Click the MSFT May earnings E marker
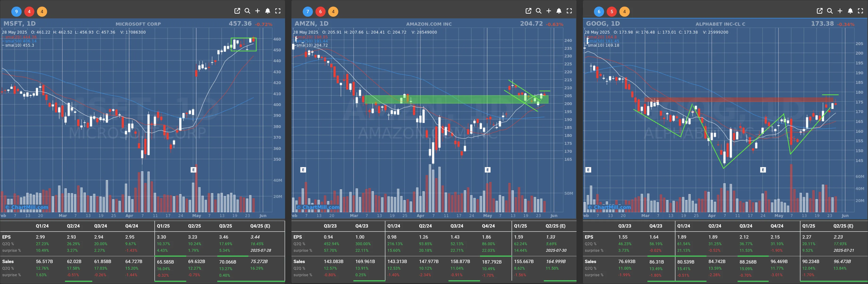The height and width of the screenshot is (284, 868). (194, 170)
